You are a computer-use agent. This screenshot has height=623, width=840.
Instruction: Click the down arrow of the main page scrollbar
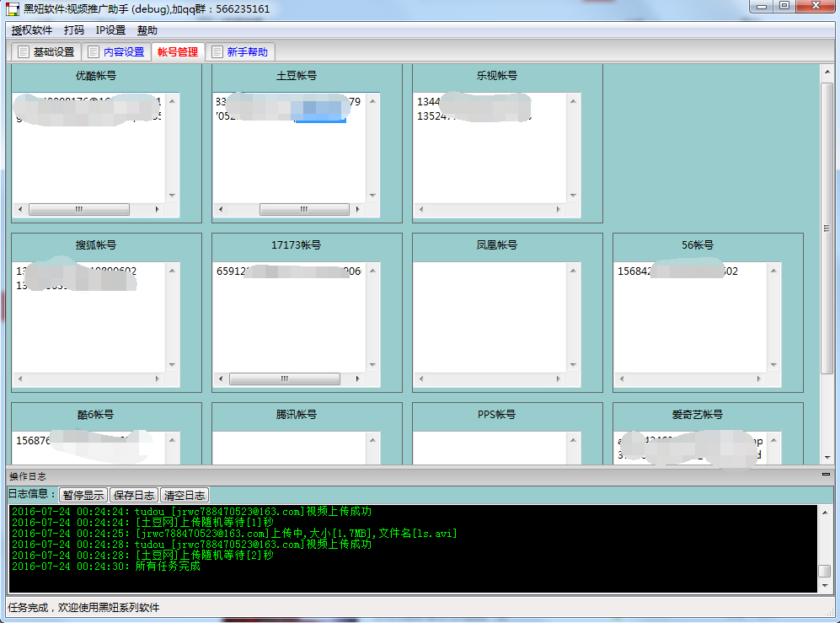point(827,457)
